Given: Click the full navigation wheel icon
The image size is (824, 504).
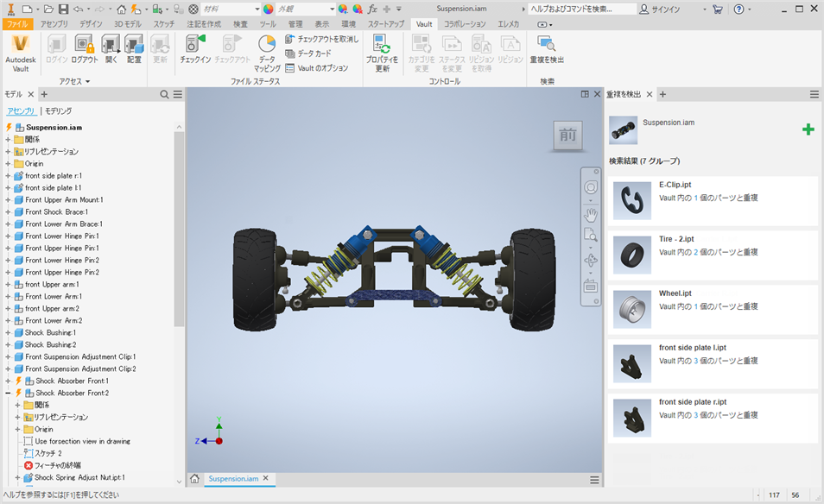Looking at the screenshot, I should (x=591, y=187).
